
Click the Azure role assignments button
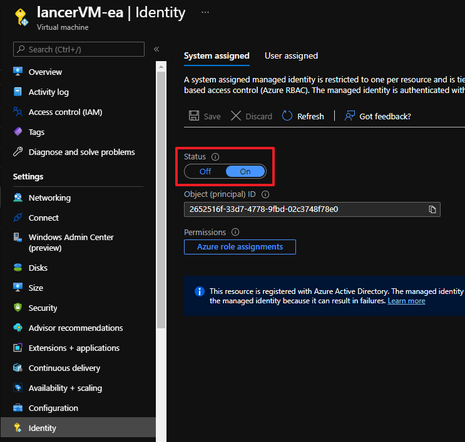tap(240, 247)
